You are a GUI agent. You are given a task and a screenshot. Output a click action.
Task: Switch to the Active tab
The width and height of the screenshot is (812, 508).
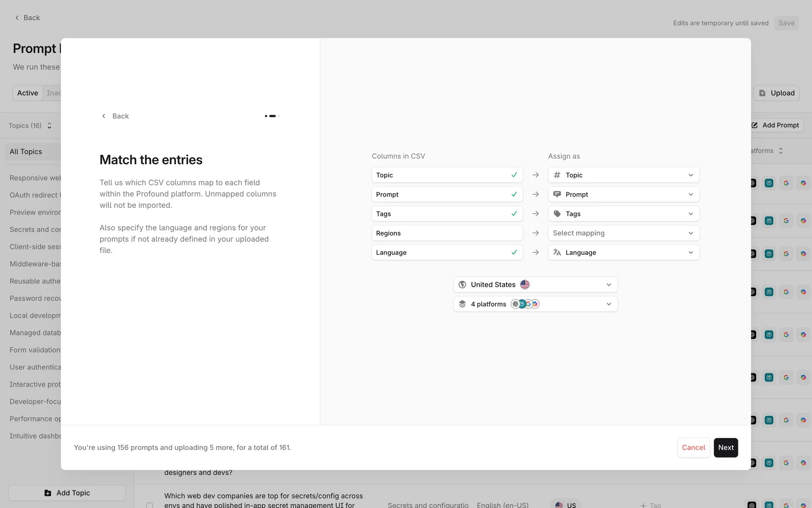coord(27,93)
